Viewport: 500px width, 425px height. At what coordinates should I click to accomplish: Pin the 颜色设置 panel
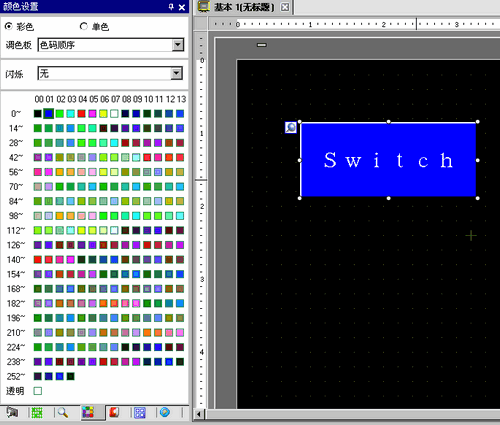[x=171, y=7]
